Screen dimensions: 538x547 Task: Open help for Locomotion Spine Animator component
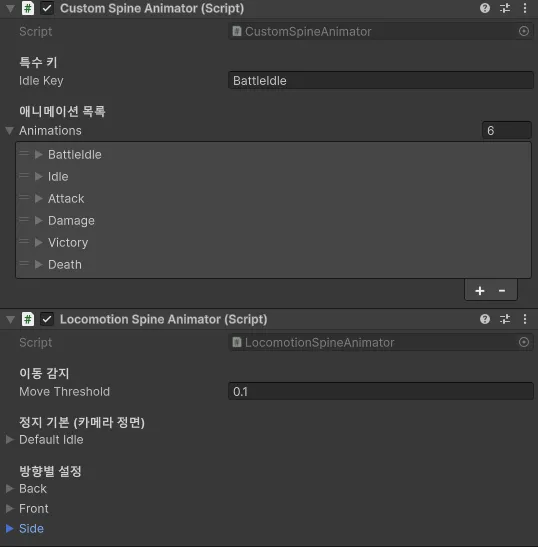[485, 319]
